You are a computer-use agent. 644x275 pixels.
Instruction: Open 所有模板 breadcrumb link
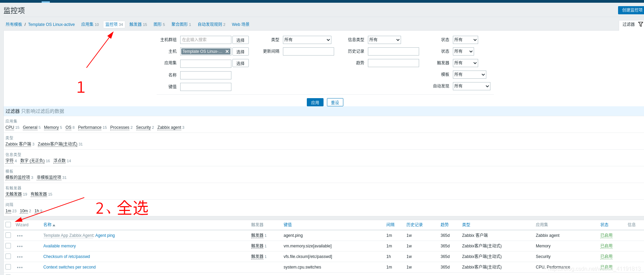[14, 25]
